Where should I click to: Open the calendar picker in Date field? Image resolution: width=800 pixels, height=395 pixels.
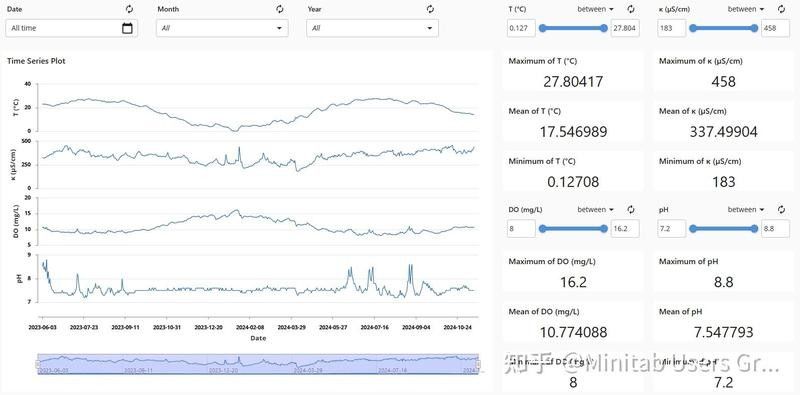pyautogui.click(x=128, y=28)
